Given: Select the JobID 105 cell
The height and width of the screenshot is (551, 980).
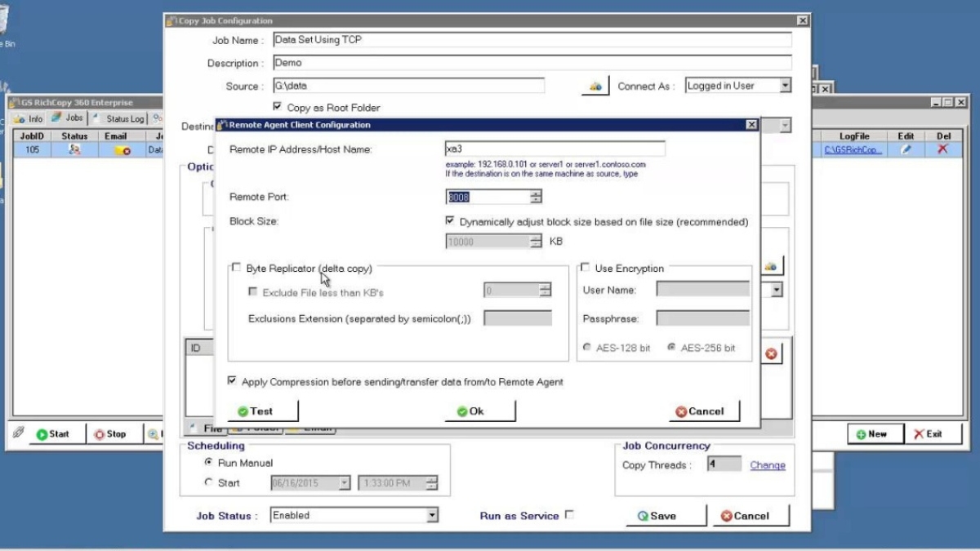Looking at the screenshot, I should [32, 150].
